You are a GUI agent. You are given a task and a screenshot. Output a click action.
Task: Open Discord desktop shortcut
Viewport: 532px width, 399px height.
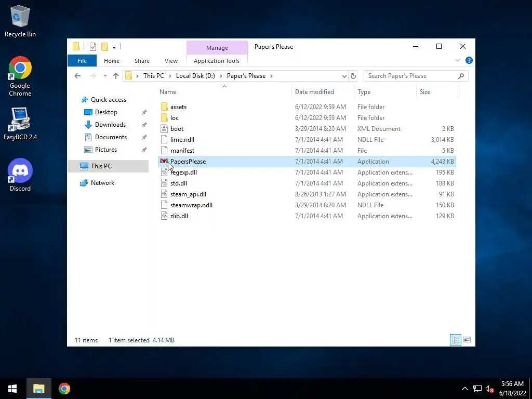(x=20, y=175)
